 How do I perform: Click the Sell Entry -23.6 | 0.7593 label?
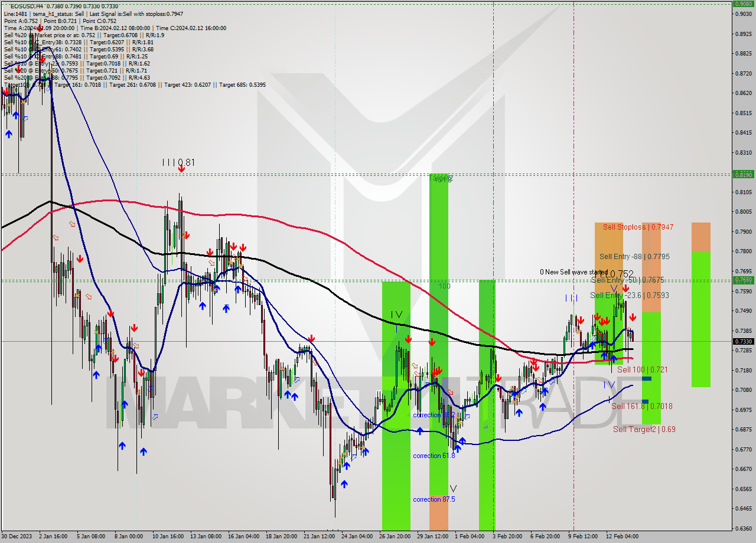[629, 295]
